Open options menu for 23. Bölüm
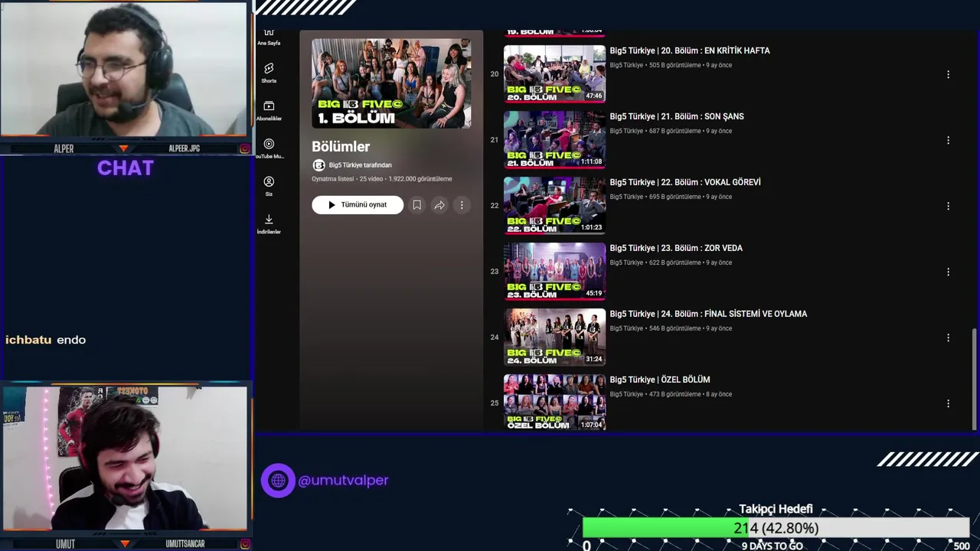This screenshot has height=551, width=980. (948, 272)
